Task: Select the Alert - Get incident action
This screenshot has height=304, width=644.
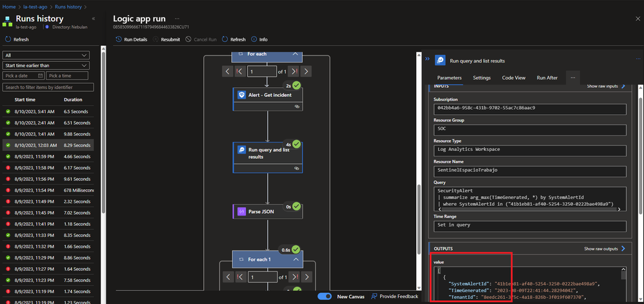Action: coord(267,99)
